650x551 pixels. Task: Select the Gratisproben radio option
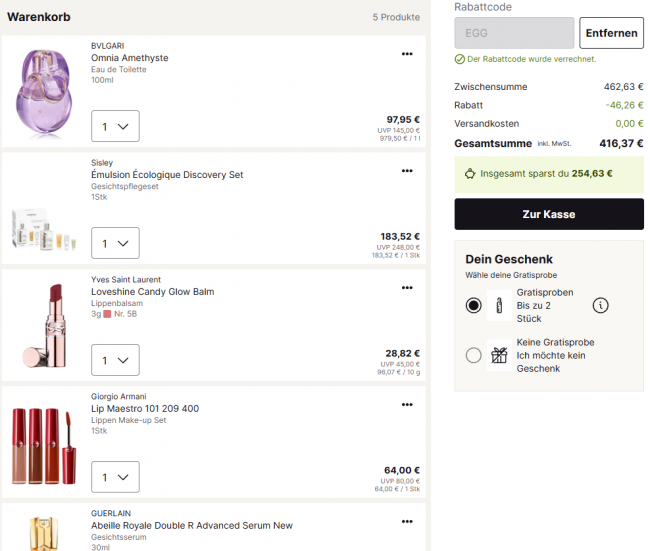[x=473, y=306]
